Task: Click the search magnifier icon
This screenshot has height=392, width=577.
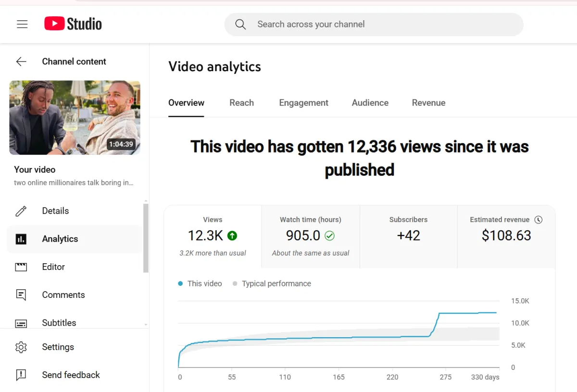Action: tap(240, 24)
